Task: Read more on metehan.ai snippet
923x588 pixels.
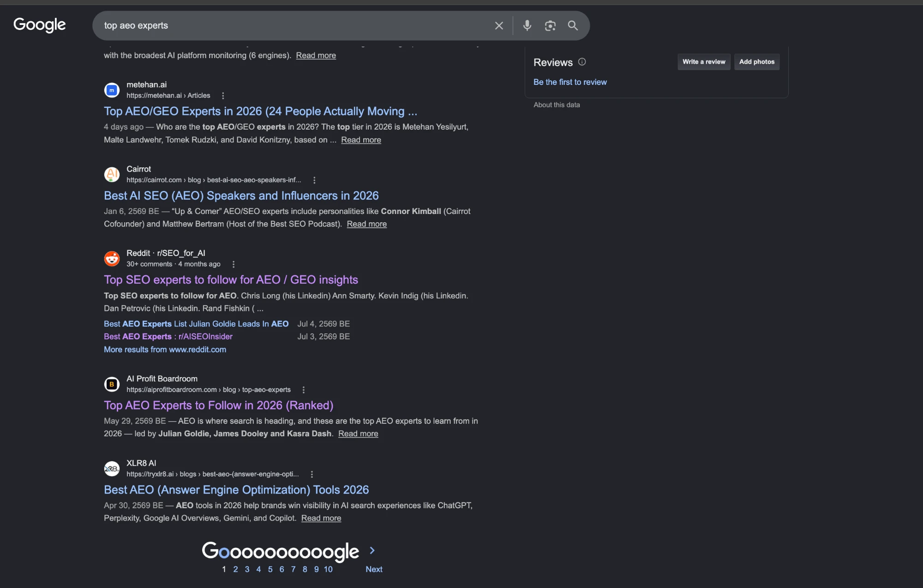Action: coord(361,140)
